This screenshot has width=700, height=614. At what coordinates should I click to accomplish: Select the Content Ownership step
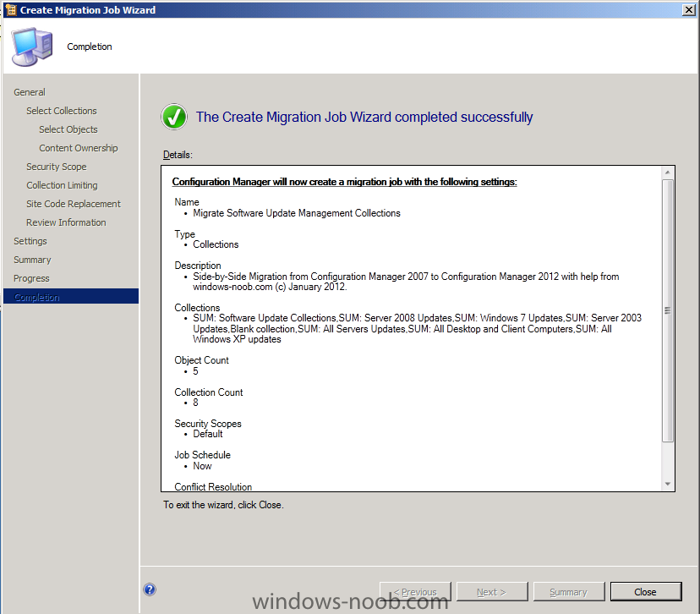pyautogui.click(x=79, y=148)
